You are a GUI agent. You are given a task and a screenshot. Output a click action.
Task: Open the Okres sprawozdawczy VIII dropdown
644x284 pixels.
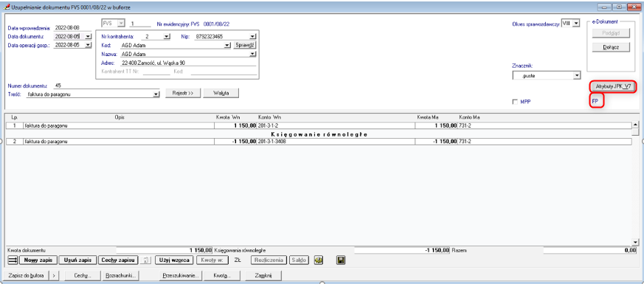(576, 24)
